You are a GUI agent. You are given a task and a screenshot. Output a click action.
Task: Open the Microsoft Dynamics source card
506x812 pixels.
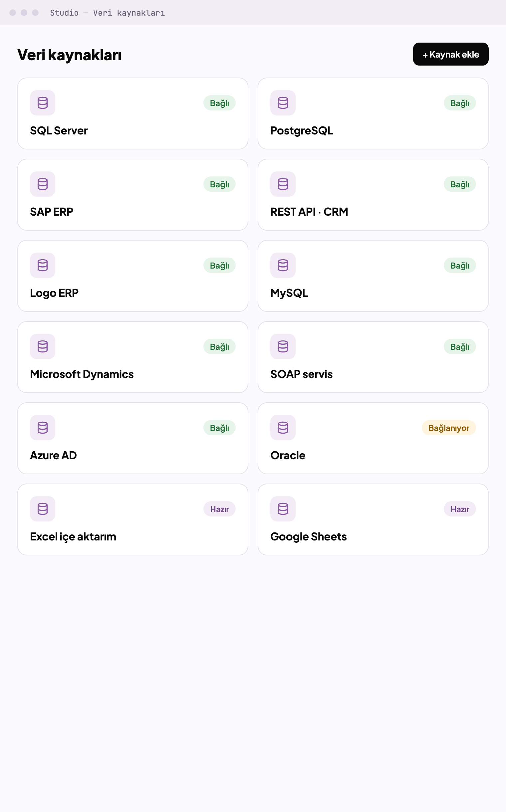click(133, 357)
